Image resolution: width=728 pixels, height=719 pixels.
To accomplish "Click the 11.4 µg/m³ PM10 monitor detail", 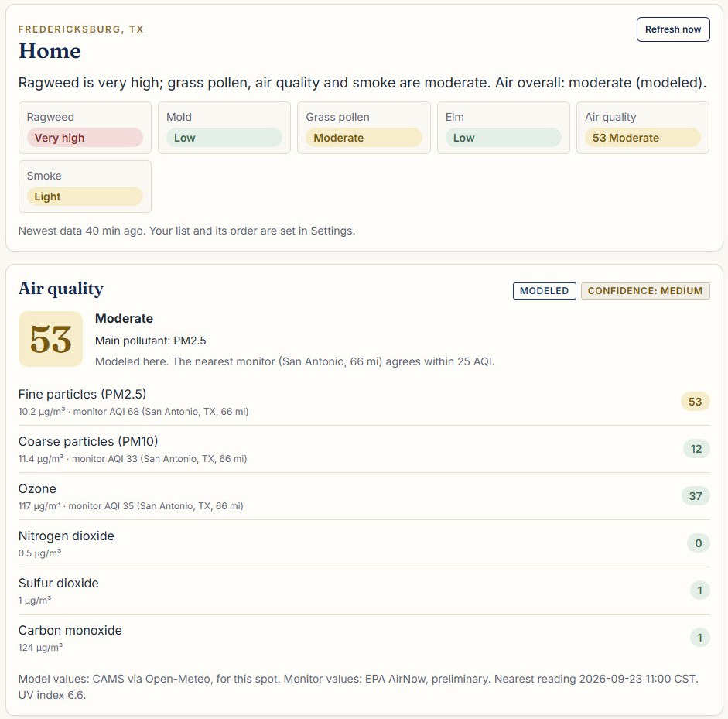I will coord(132,459).
